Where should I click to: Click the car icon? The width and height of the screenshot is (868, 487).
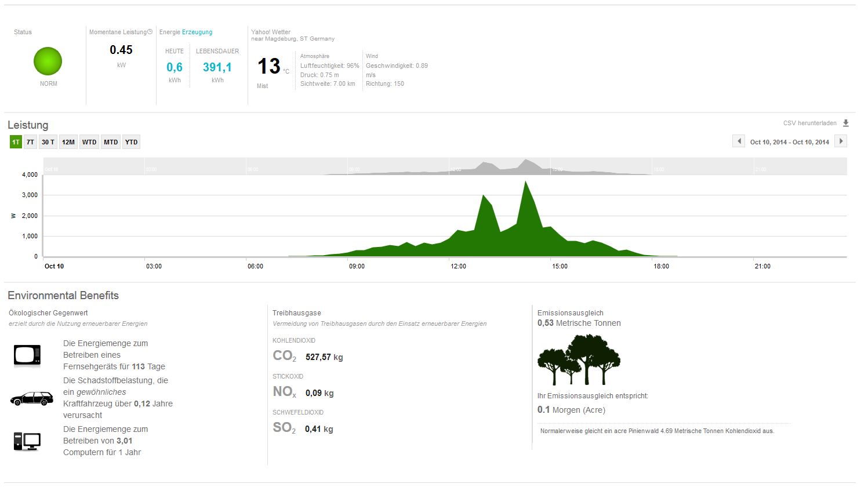click(x=32, y=398)
